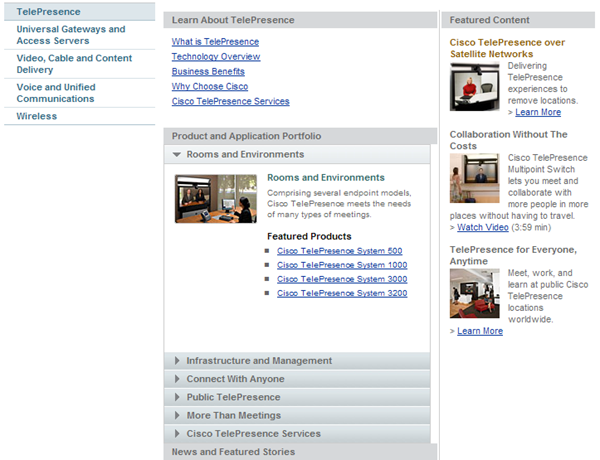
Task: Expand the Public TelePresence arrow
Action: (x=177, y=397)
